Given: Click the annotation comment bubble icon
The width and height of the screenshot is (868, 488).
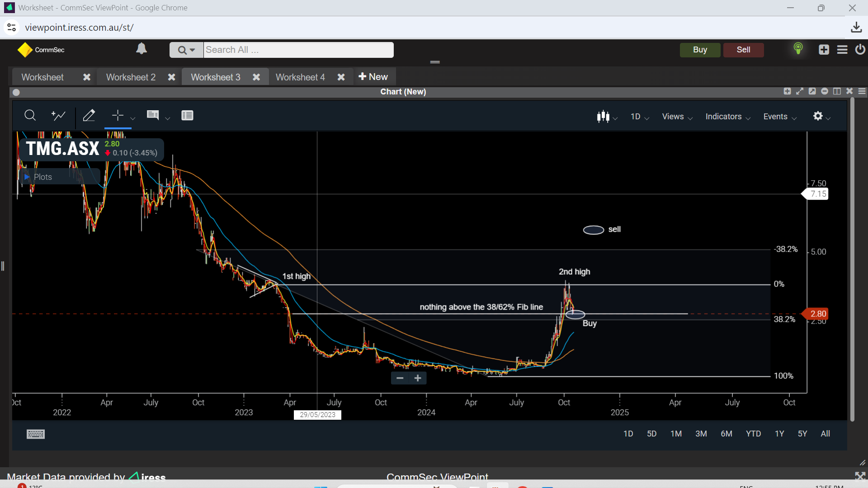Looking at the screenshot, I should 153,115.
